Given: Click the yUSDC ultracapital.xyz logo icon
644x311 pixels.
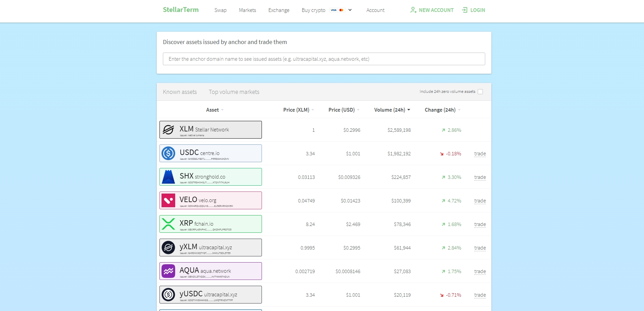Looking at the screenshot, I should pyautogui.click(x=168, y=295).
